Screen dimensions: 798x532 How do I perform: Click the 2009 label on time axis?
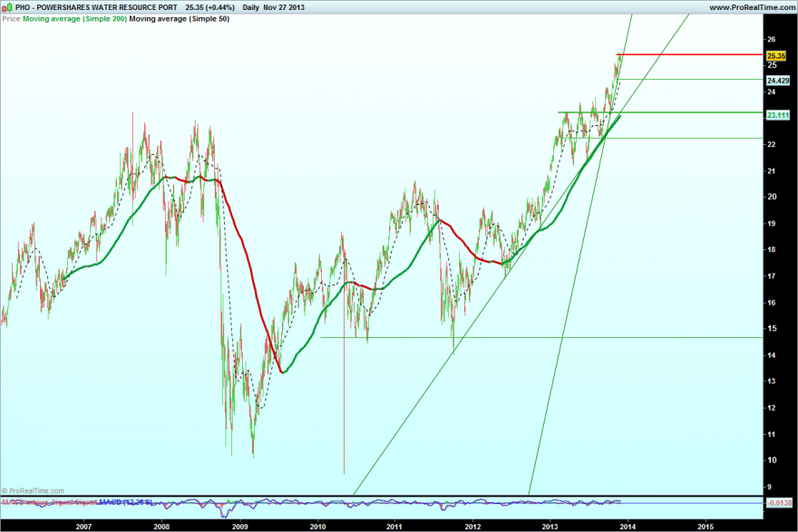coord(239,527)
